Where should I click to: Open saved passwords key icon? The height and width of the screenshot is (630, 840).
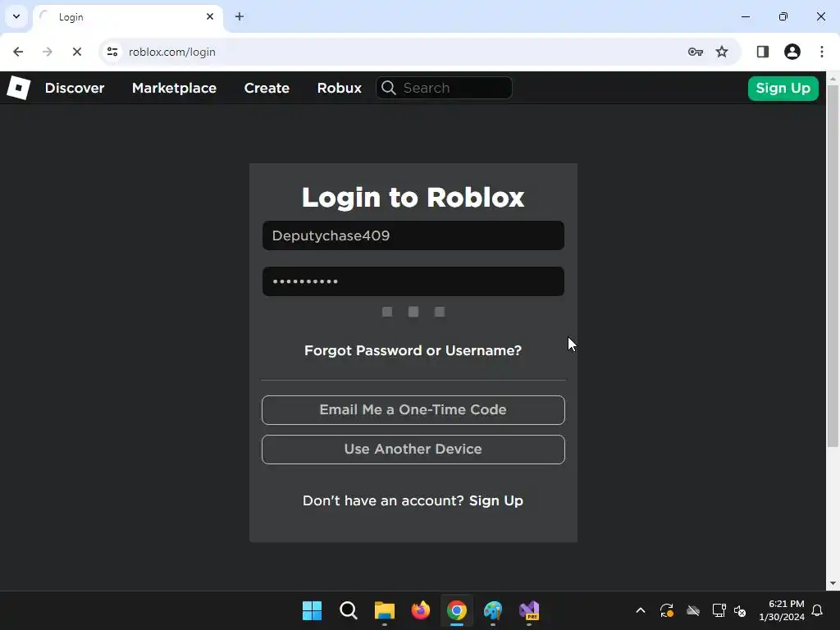(x=696, y=52)
